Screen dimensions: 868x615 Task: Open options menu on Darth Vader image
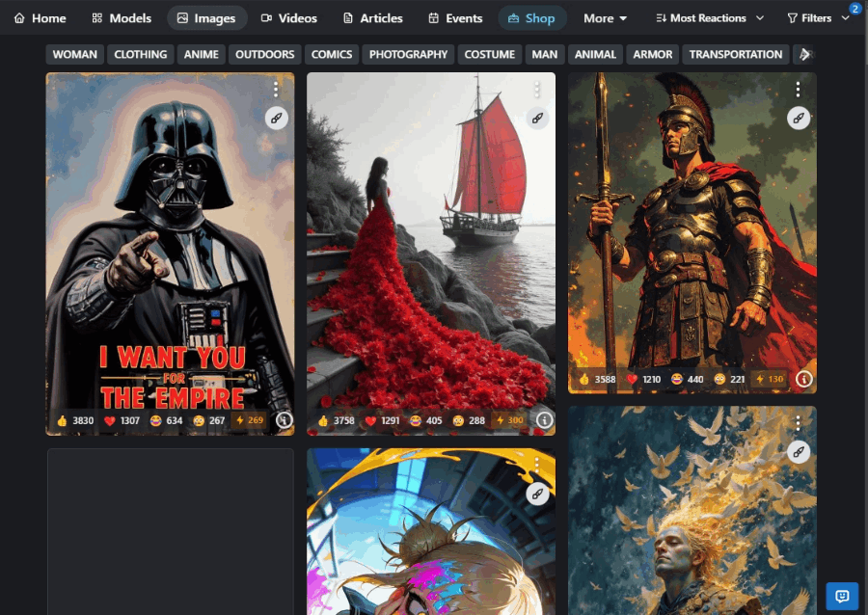coord(276,89)
